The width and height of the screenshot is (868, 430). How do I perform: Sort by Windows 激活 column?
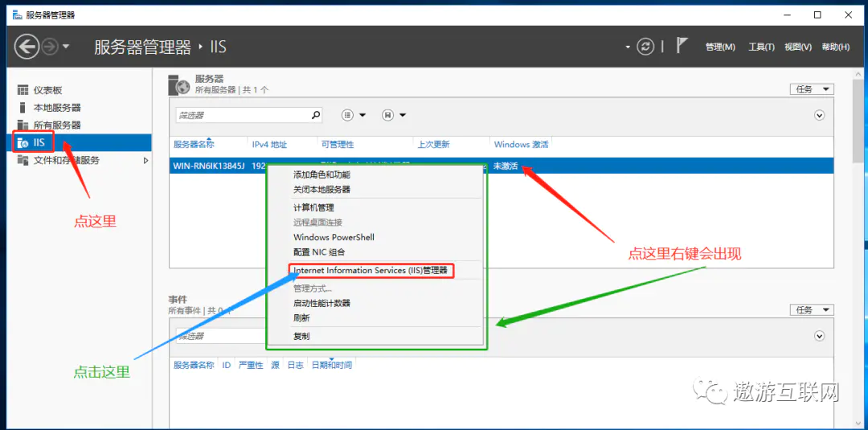point(521,145)
